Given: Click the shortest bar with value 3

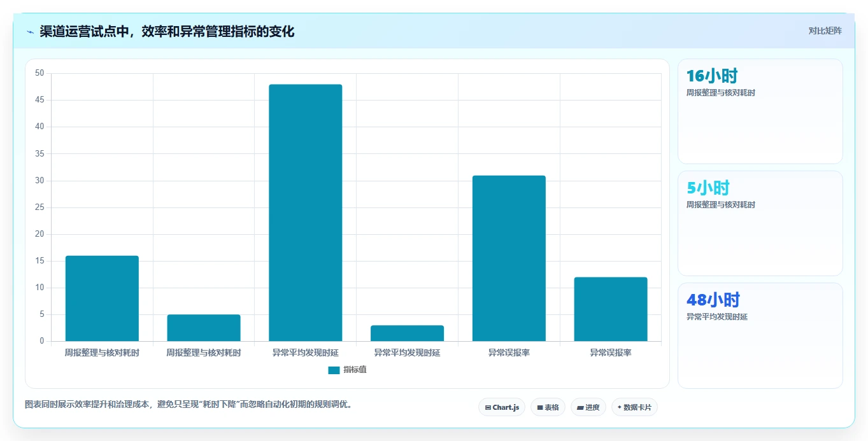Looking at the screenshot, I should point(407,333).
